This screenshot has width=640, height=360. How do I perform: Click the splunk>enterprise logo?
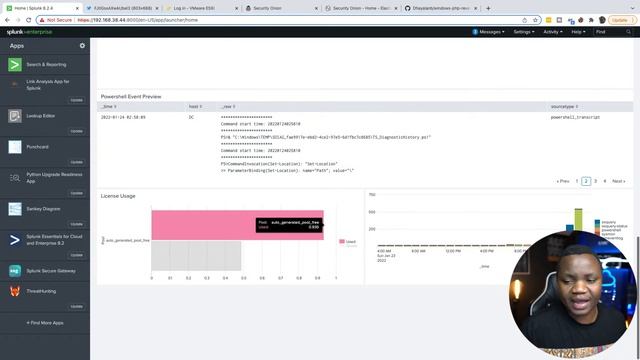tap(29, 32)
